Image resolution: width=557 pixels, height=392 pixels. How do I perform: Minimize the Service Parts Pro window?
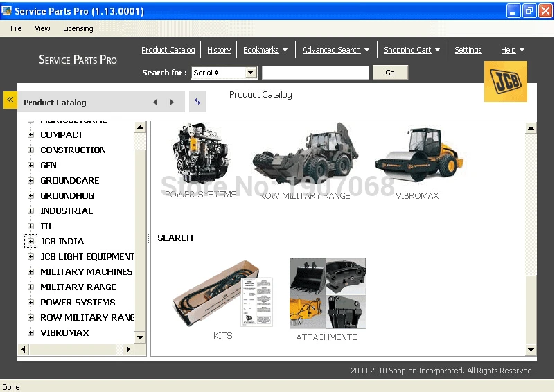pyautogui.click(x=512, y=11)
